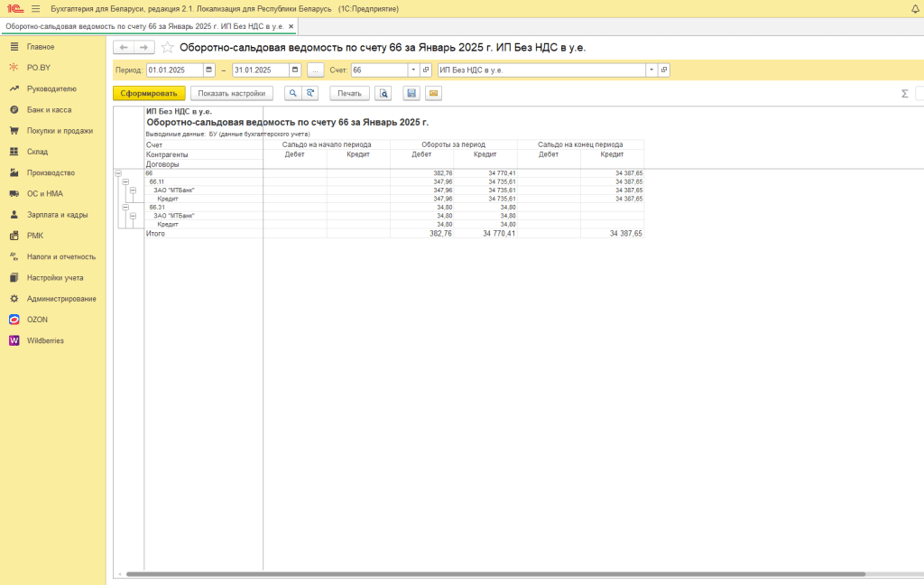
Task: Go back with left arrow
Action: click(x=124, y=47)
